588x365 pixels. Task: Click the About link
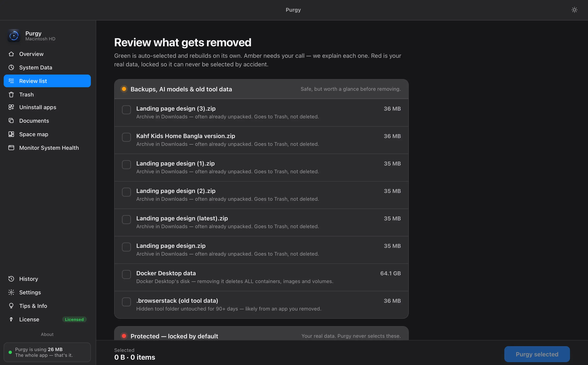(47, 334)
